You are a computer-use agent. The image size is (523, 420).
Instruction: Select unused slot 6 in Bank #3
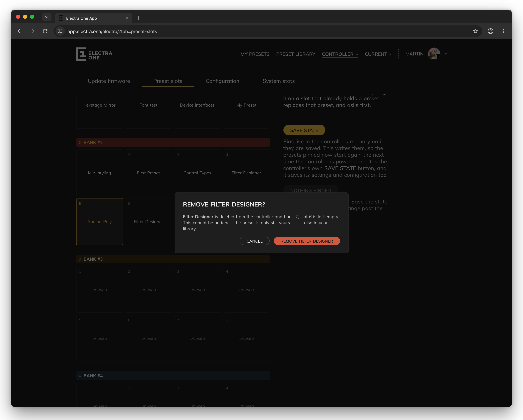coord(148,338)
